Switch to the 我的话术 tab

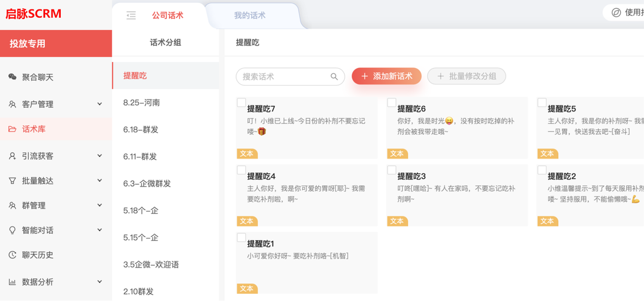250,15
